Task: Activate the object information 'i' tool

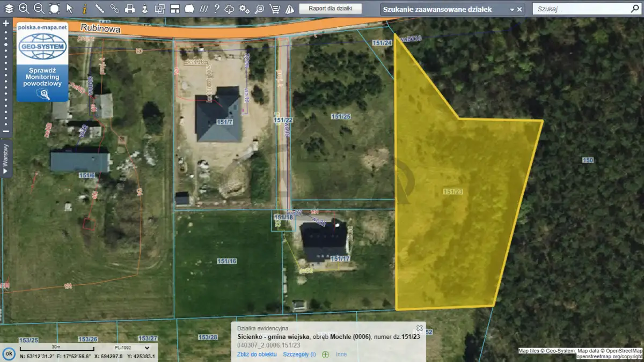Action: point(84,9)
